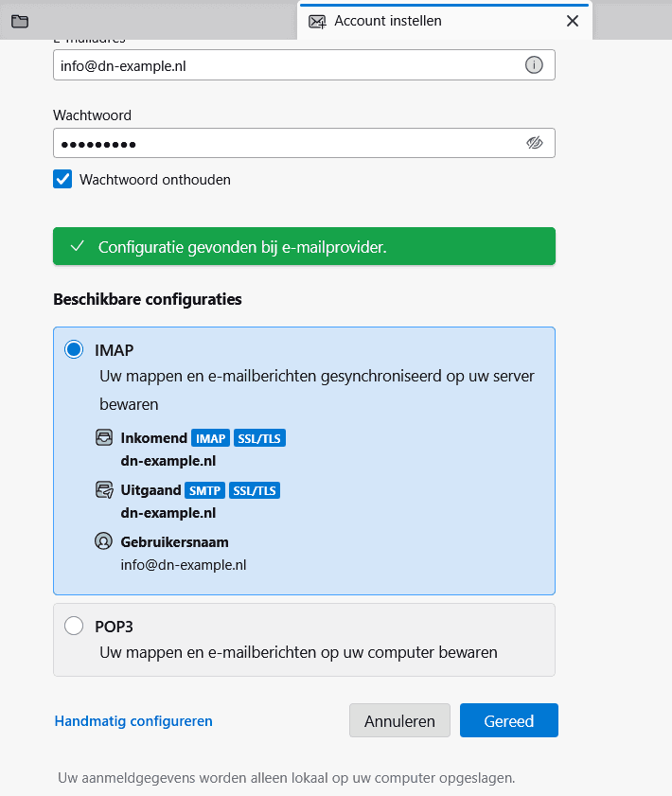Click the email address input field
Image resolution: width=672 pixels, height=796 pixels.
click(x=284, y=65)
